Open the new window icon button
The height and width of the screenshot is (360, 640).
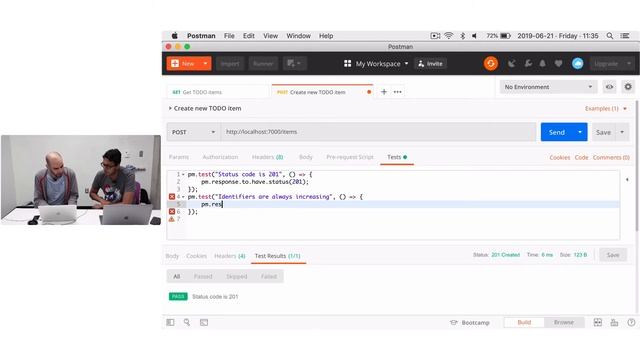tap(294, 64)
